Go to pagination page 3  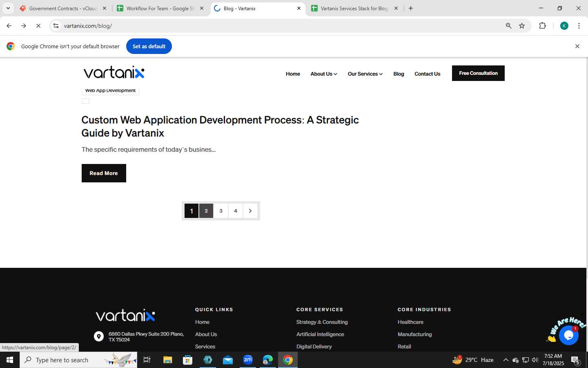221,211
